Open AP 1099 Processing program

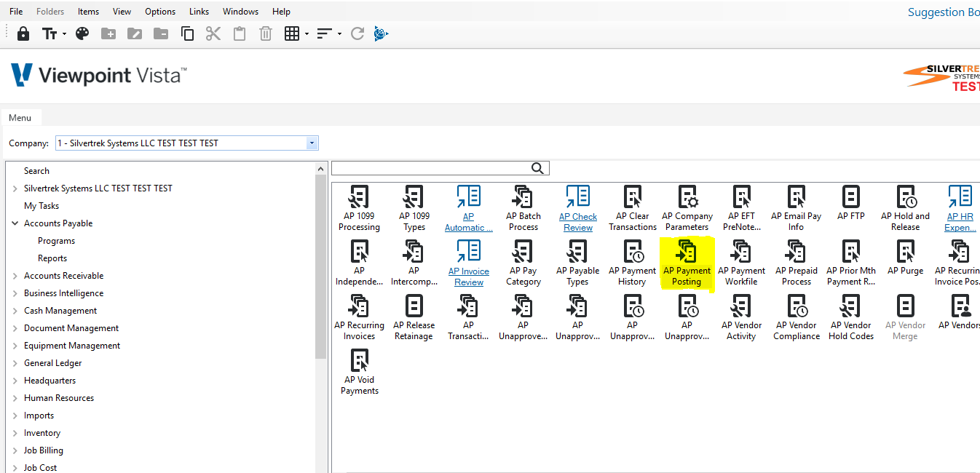[x=359, y=208]
